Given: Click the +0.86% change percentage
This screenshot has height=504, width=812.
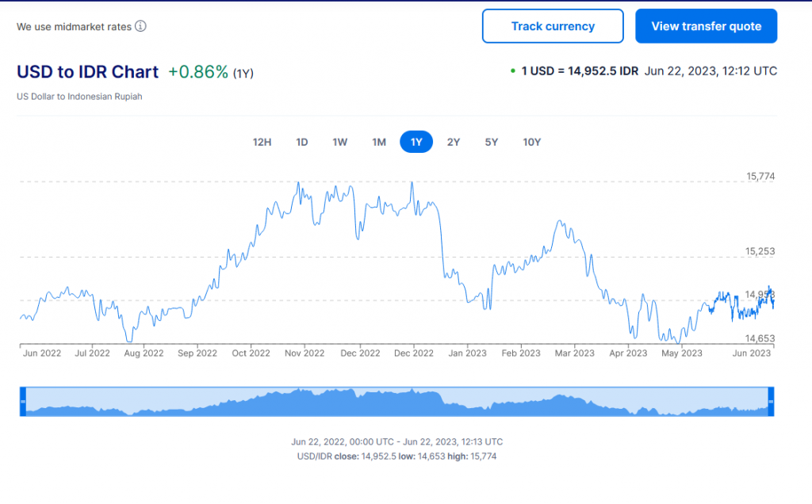Looking at the screenshot, I should coord(197,72).
